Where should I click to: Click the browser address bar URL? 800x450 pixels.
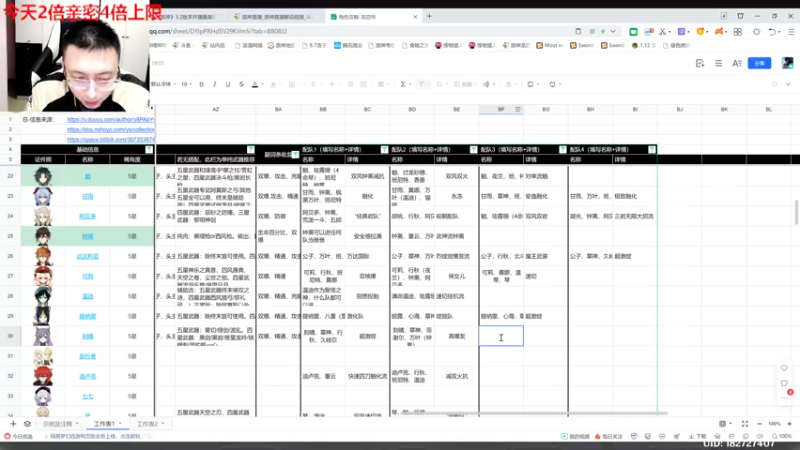point(218,31)
